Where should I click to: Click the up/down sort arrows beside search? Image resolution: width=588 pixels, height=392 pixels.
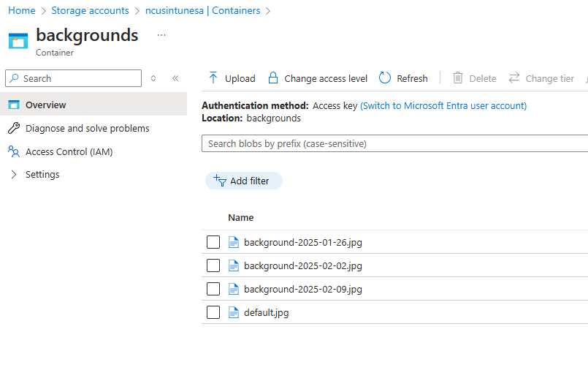pyautogui.click(x=153, y=78)
